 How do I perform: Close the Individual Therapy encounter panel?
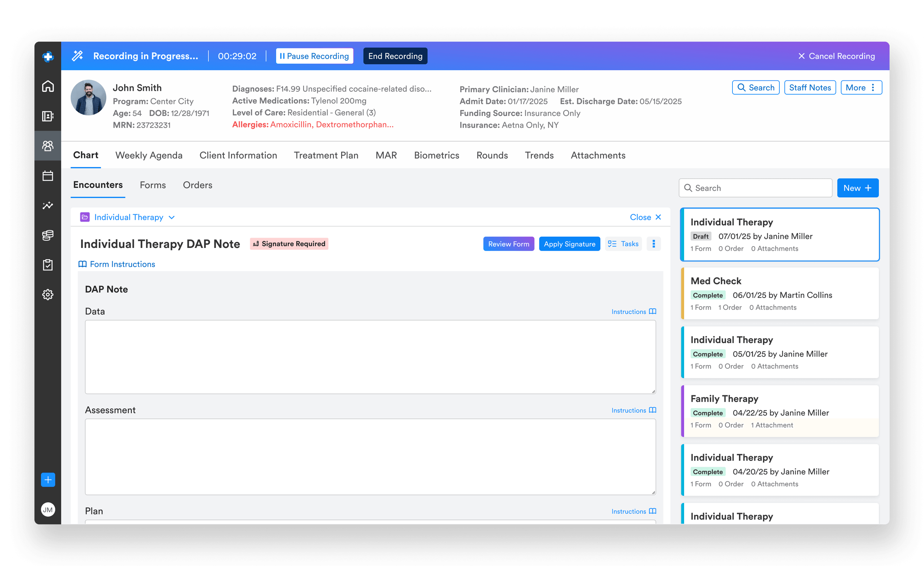(x=645, y=217)
